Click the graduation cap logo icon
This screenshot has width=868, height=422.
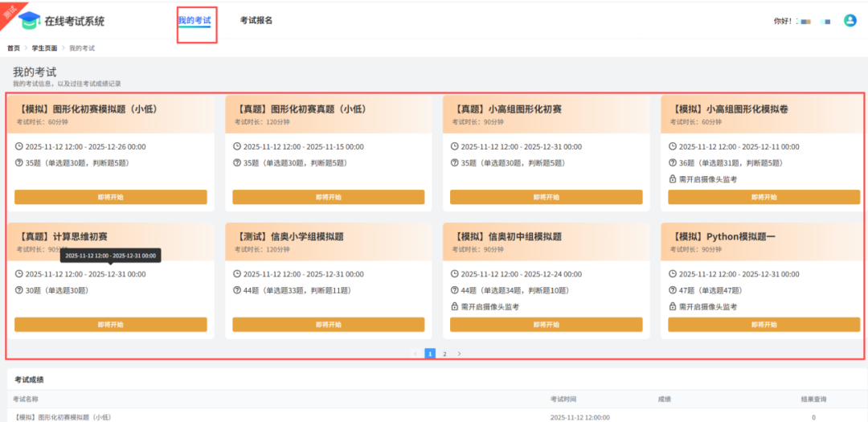coord(30,20)
